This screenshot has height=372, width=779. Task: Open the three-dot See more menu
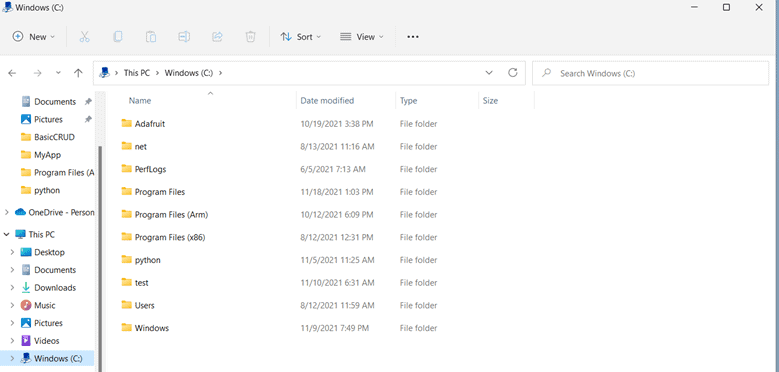click(413, 37)
